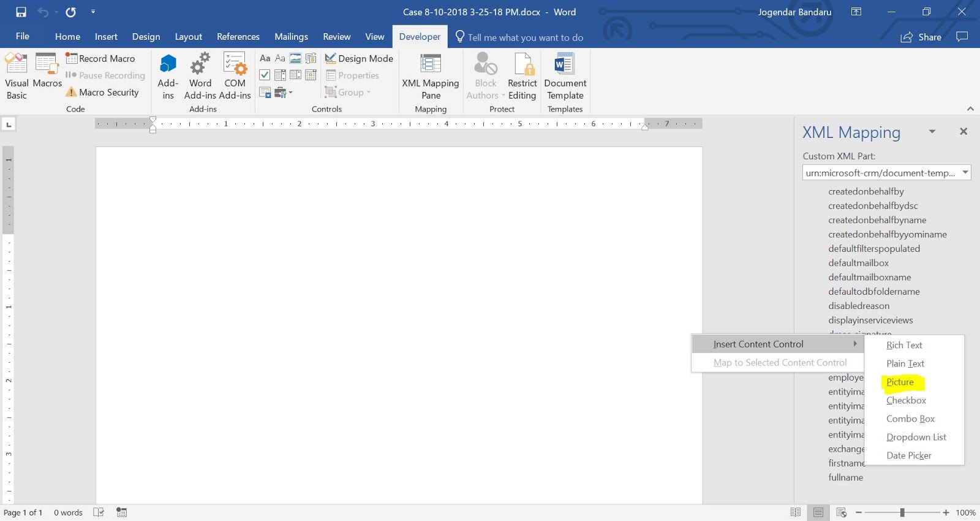Open the Visual Basic editor

[x=17, y=76]
